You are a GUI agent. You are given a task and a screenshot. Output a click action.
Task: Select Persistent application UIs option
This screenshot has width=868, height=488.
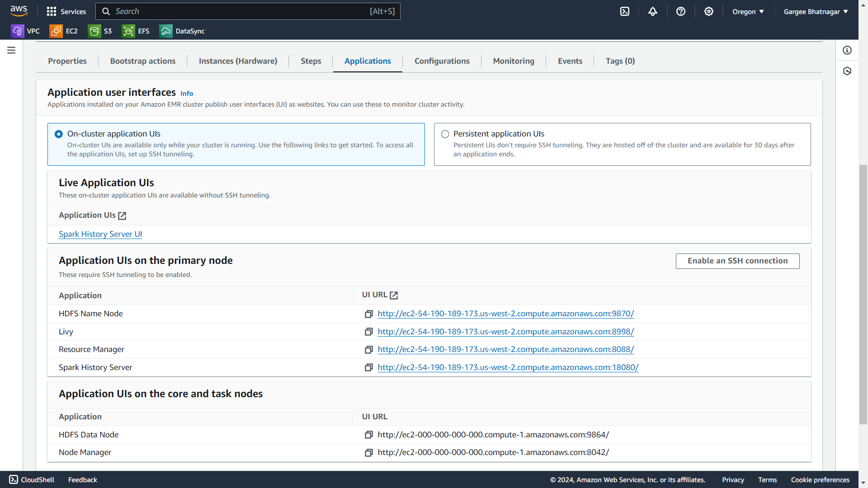tap(445, 134)
